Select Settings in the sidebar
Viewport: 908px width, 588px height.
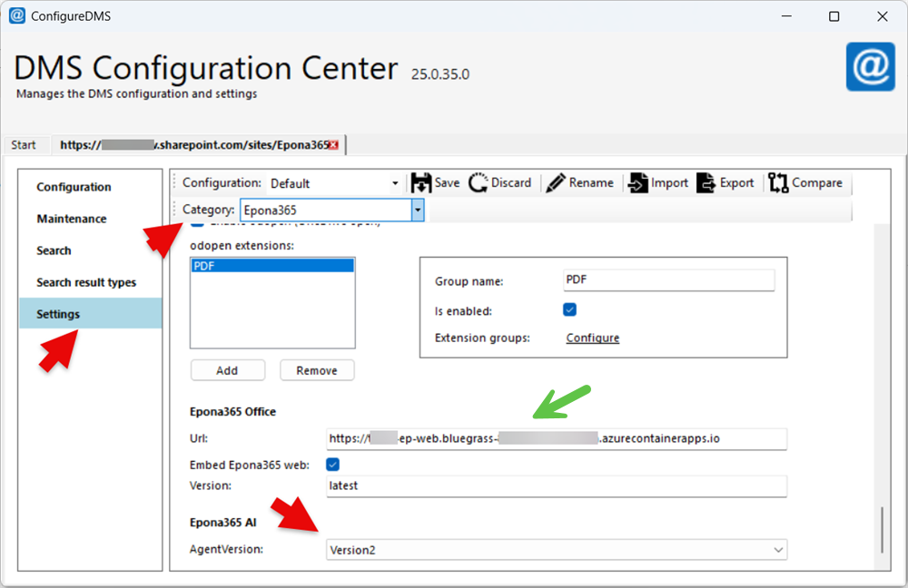point(91,314)
